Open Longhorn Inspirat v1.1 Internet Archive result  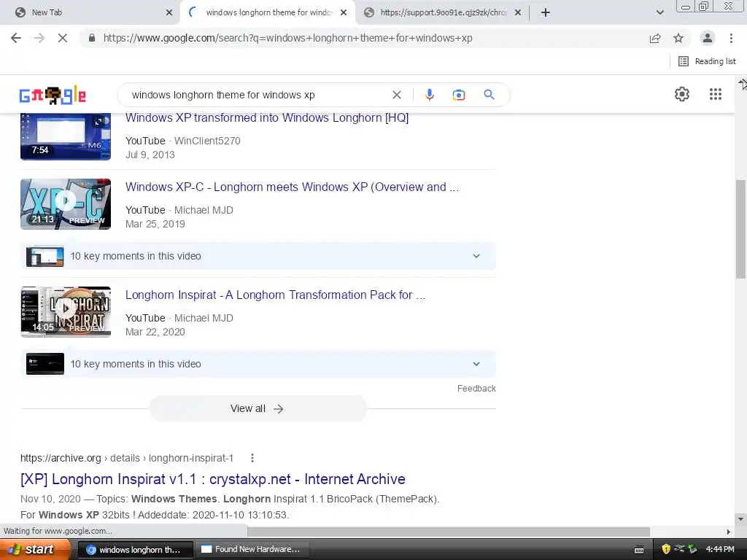[x=213, y=479]
